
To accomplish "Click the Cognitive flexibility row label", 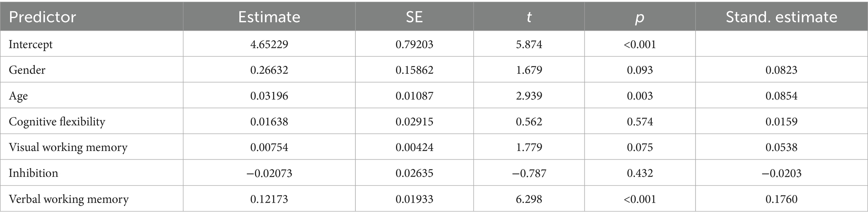I will click(57, 122).
